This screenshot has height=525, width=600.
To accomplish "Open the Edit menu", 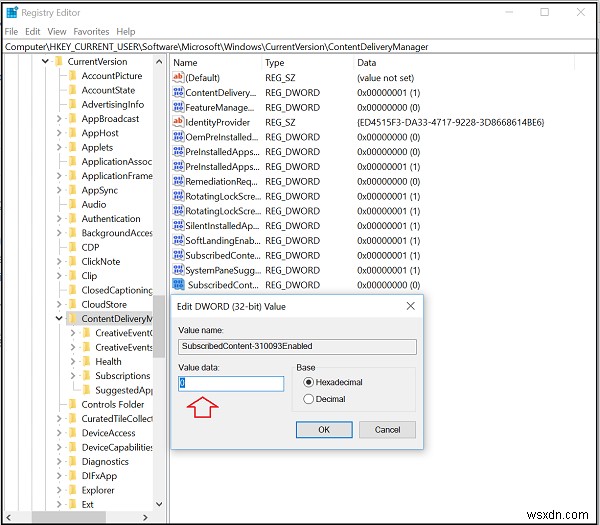I will 33,31.
